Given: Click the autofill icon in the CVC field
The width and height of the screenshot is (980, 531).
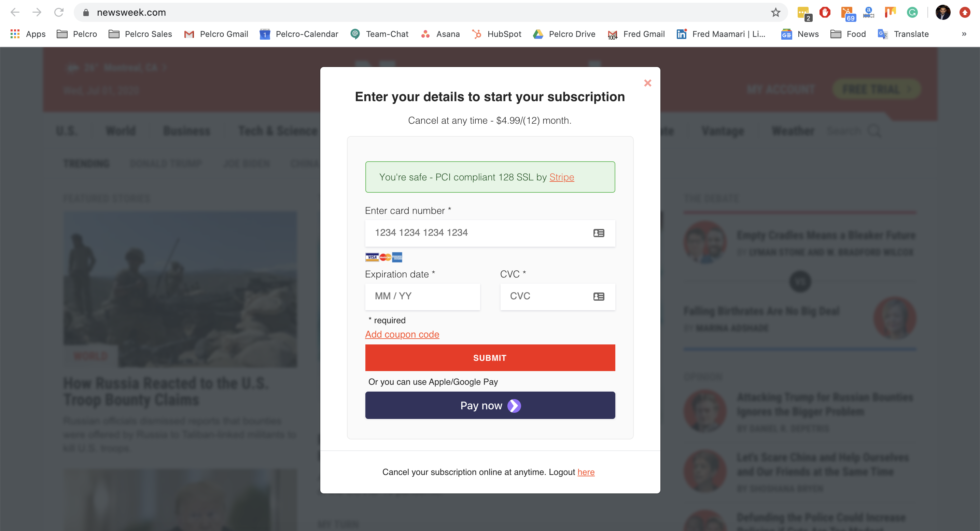Looking at the screenshot, I should 599,297.
